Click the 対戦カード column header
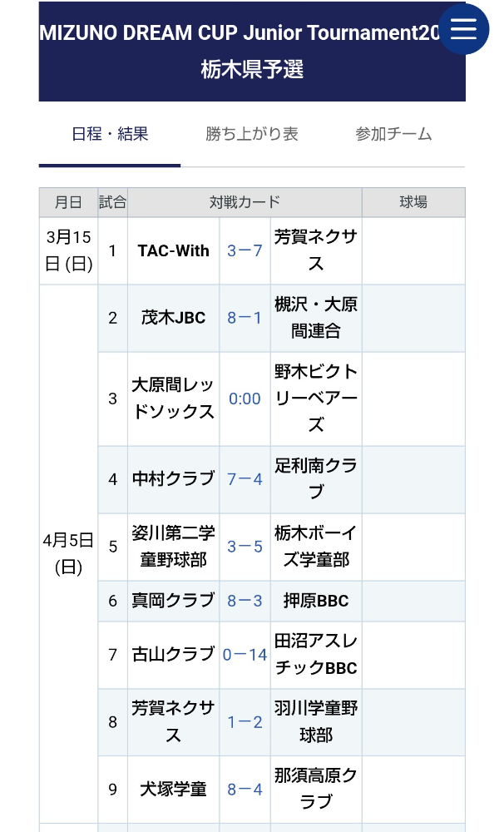Screen dimensions: 504x832 coord(245,202)
